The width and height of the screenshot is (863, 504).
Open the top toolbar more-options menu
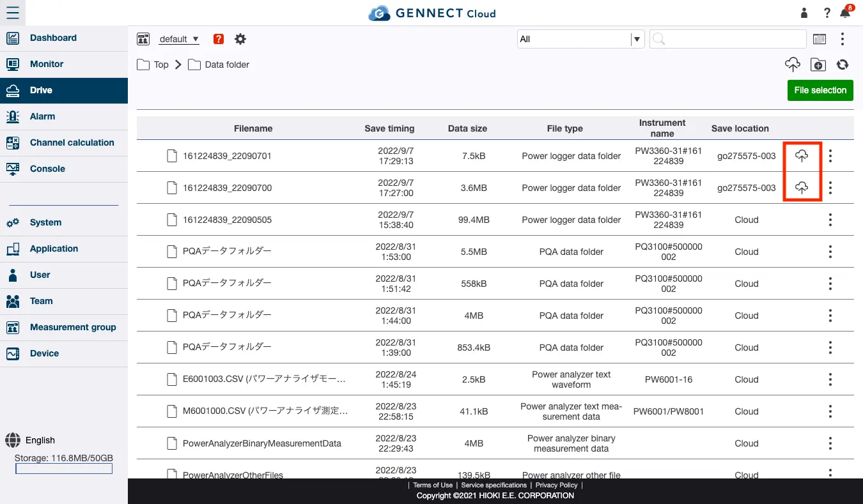[843, 39]
